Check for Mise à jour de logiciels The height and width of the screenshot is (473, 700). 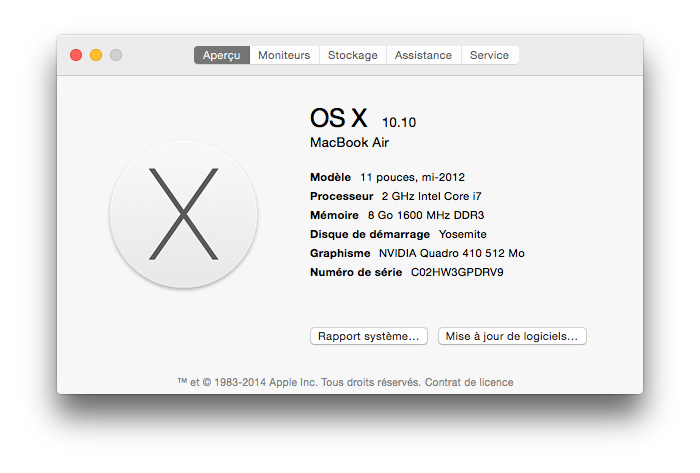[x=512, y=336]
